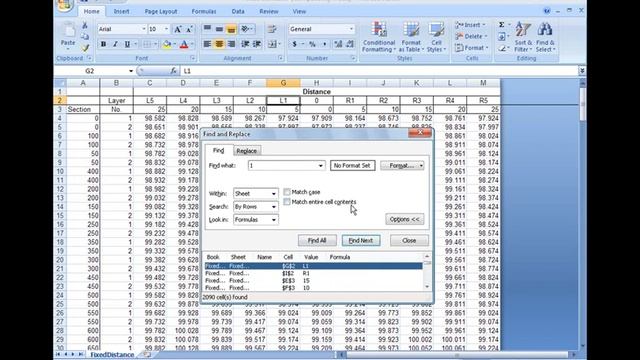
Task: Click Decrease Decimal icon
Action: (350, 44)
